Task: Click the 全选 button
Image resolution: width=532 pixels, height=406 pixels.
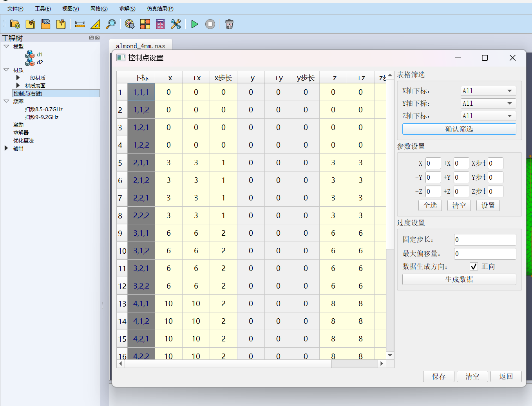Action: [x=430, y=206]
